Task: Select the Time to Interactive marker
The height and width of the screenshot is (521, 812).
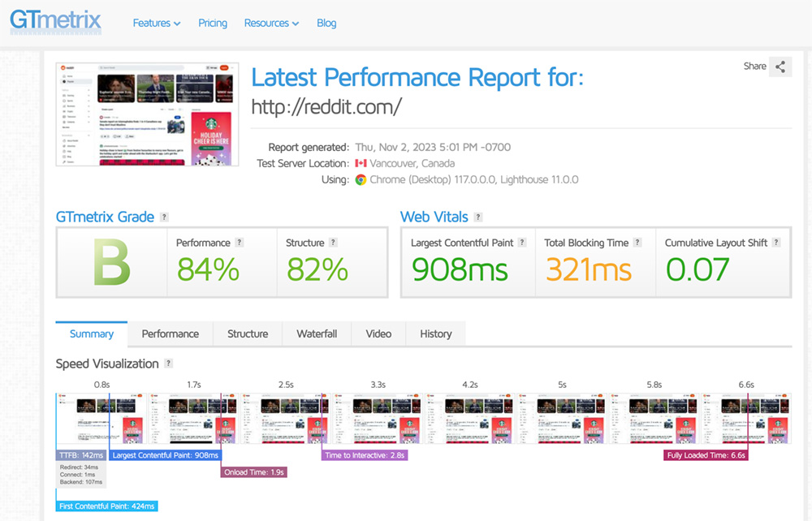Action: tap(365, 455)
